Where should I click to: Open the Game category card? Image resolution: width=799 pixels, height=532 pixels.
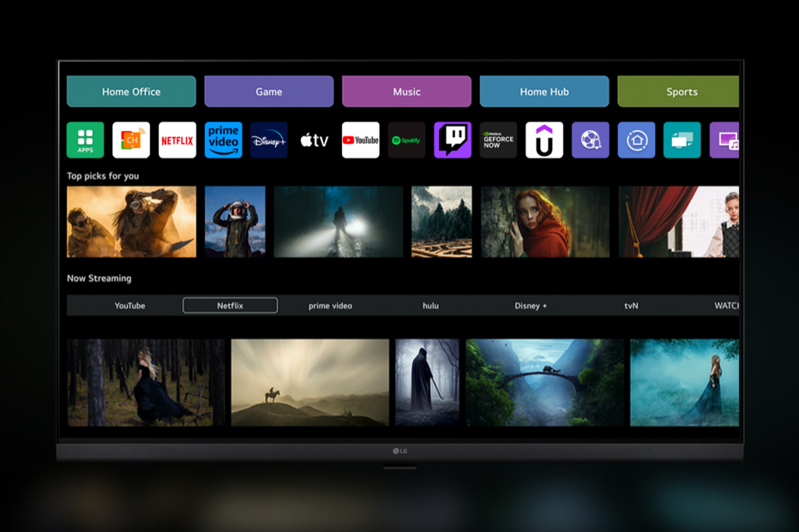tap(268, 92)
